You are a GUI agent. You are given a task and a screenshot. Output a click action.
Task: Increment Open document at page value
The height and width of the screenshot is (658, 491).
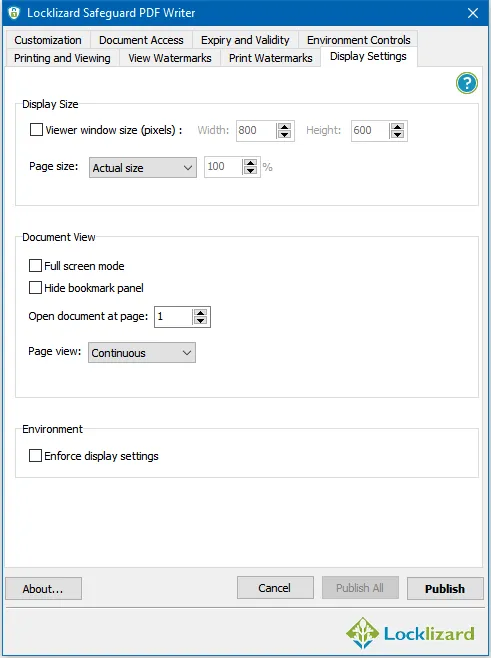[x=201, y=313]
